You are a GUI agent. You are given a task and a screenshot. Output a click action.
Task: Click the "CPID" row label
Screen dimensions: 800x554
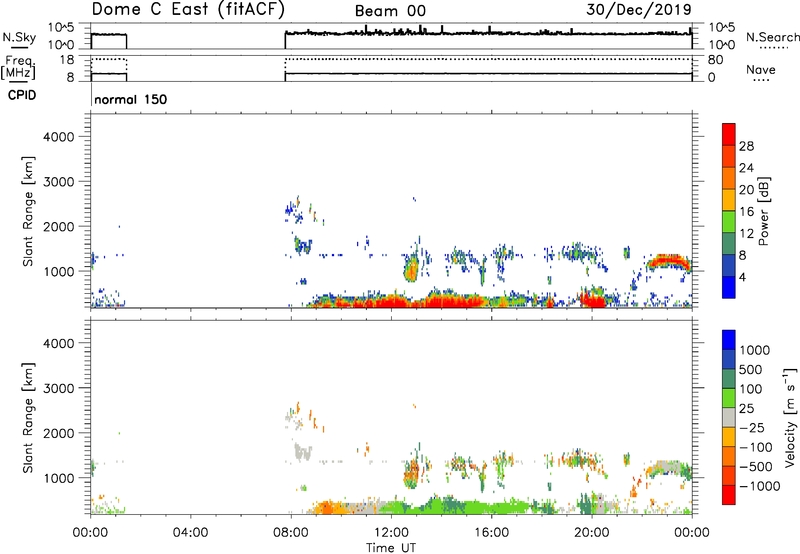(22, 95)
